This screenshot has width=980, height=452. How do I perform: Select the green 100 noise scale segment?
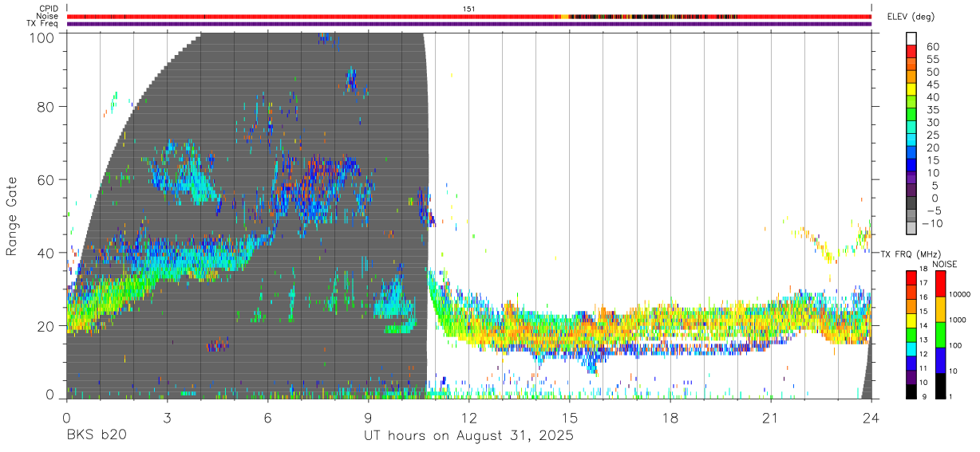pos(942,335)
